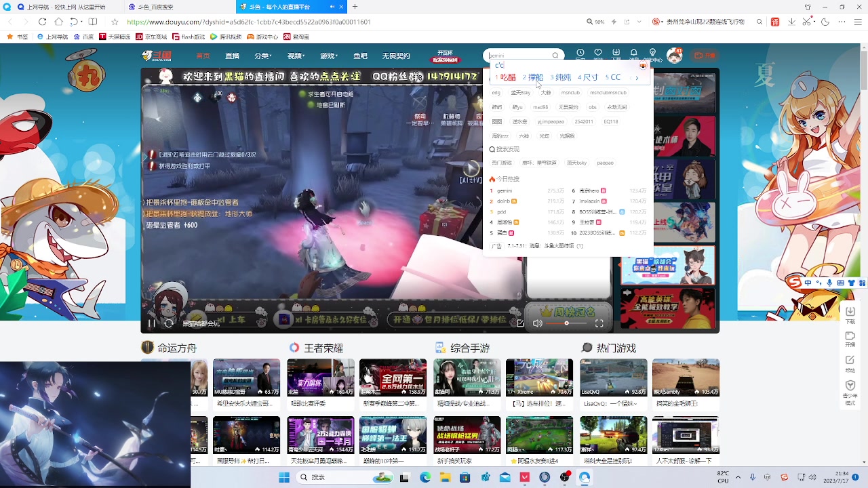
Task: Reload the page via browser refresh button
Action: click(x=42, y=22)
